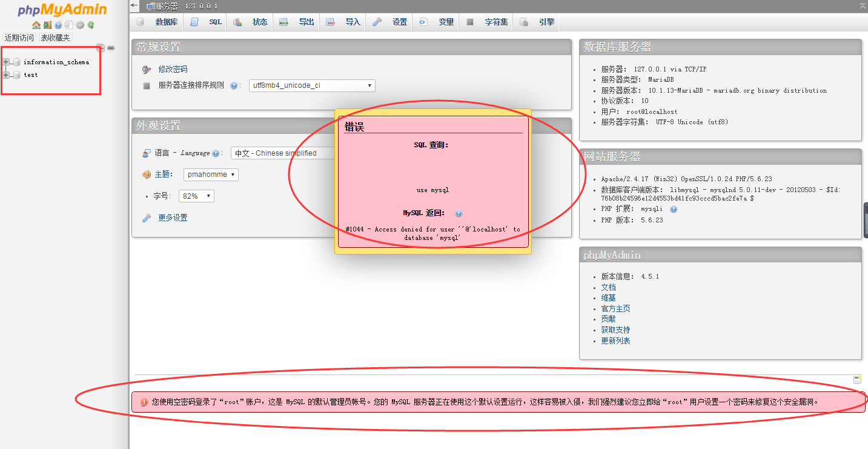868x449 pixels.
Task: Expand the test database node
Action: click(x=6, y=75)
